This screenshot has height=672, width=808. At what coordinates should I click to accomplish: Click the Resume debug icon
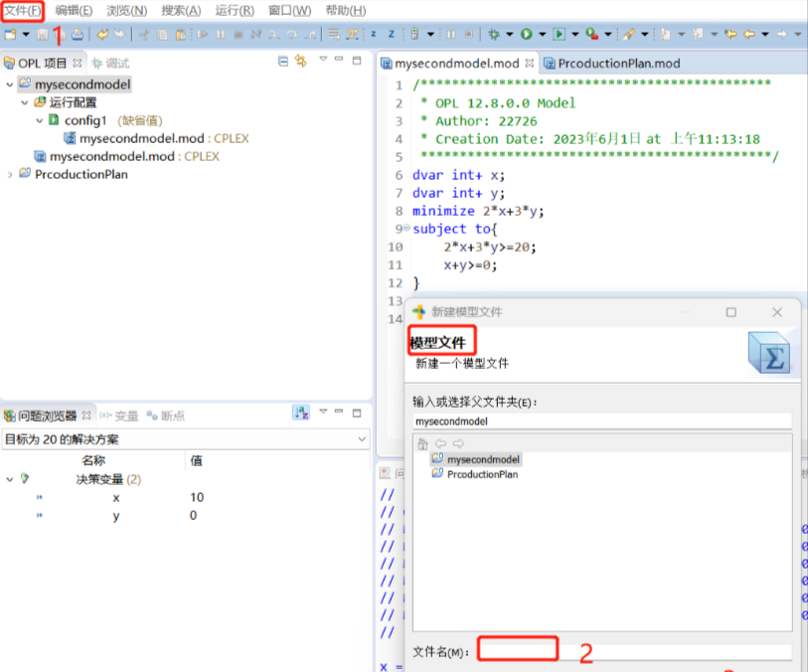pyautogui.click(x=203, y=35)
